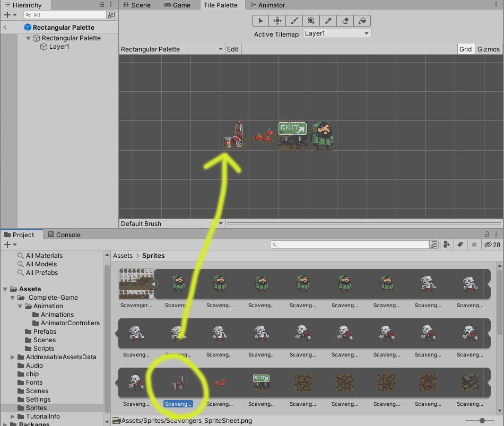Collapse the Assets folder tree
Image resolution: width=504 pixels, height=426 pixels.
click(5, 289)
